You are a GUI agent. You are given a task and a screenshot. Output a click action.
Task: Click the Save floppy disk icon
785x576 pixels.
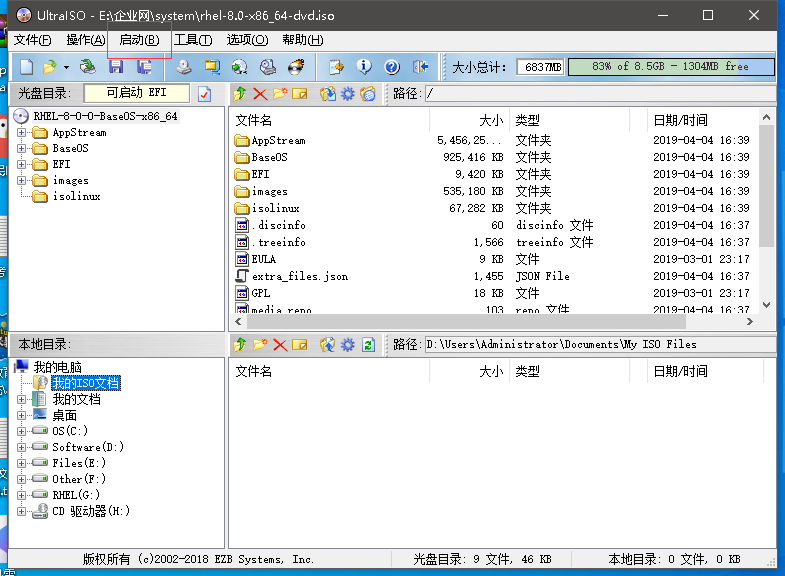pos(116,67)
